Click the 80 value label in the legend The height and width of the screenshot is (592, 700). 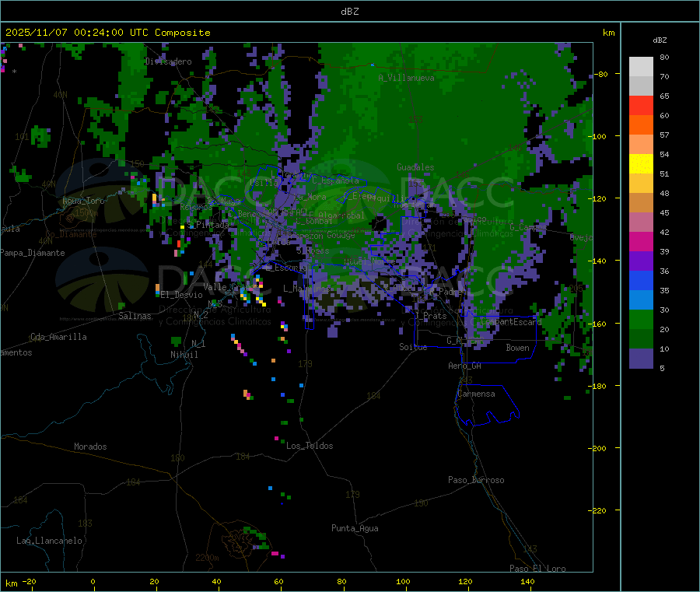pyautogui.click(x=664, y=57)
